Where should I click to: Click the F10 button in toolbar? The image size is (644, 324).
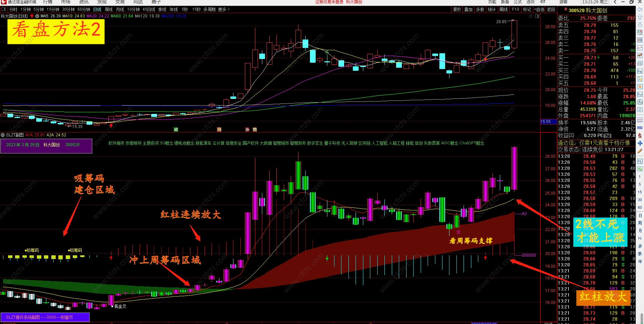[516, 9]
